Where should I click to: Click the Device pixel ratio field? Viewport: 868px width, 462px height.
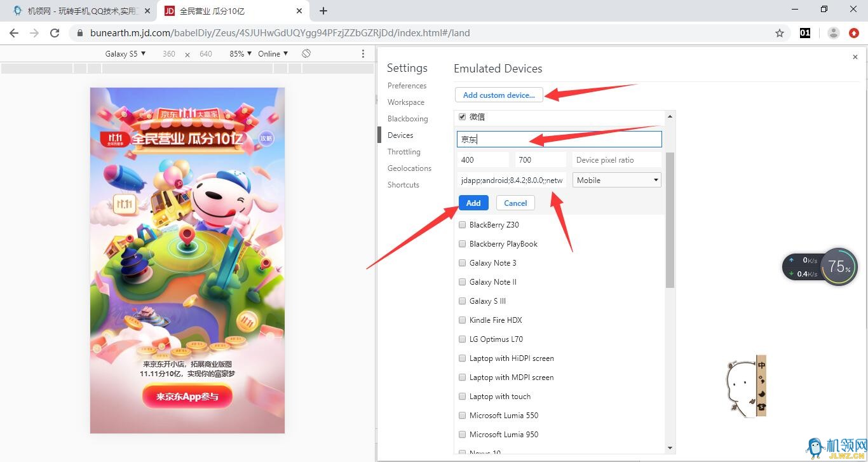pos(617,160)
